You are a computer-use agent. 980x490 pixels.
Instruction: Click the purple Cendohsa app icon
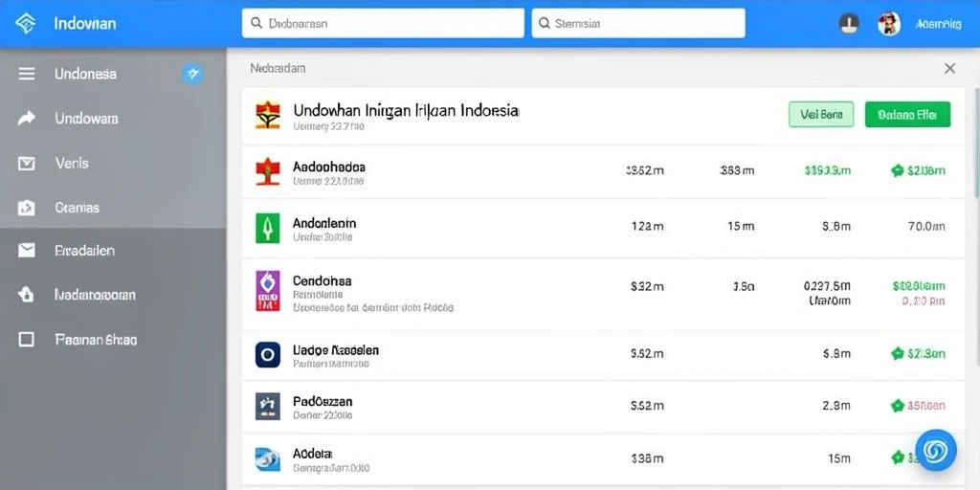pyautogui.click(x=268, y=291)
